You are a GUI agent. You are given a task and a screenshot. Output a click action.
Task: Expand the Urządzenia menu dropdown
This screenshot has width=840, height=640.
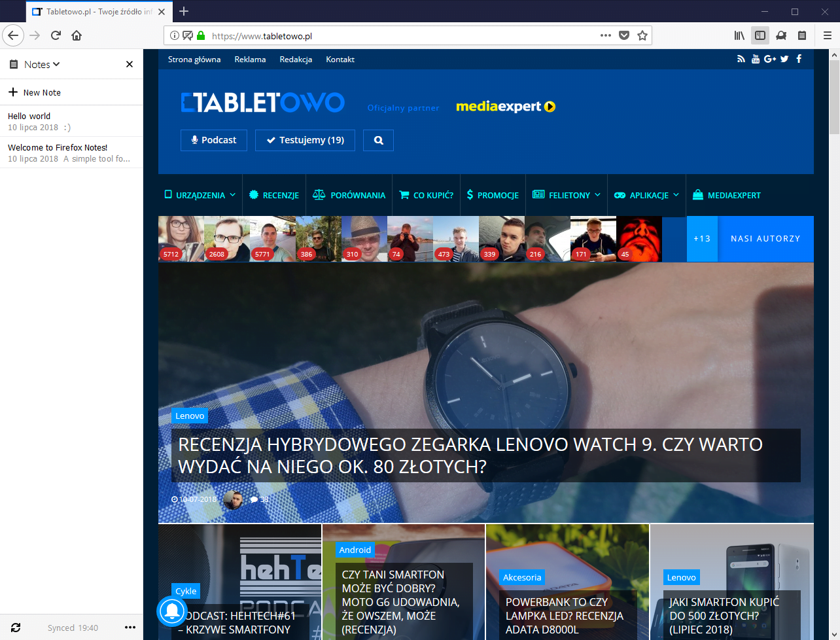(200, 195)
